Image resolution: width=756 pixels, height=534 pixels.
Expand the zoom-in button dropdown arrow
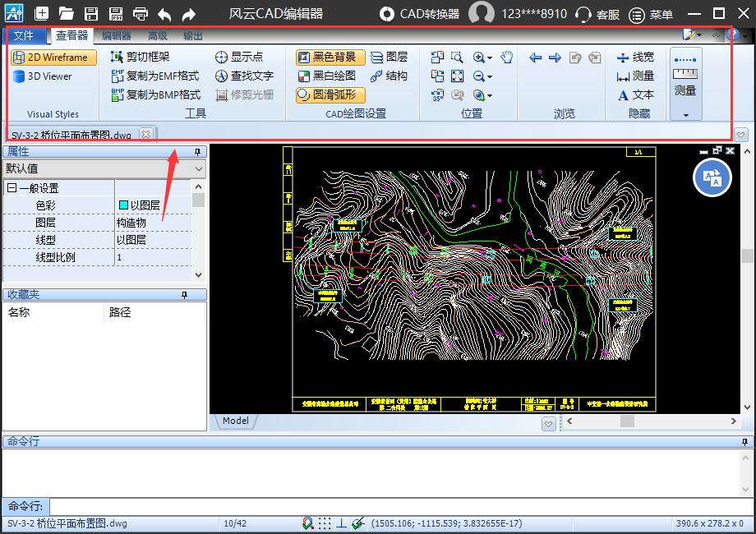pos(488,58)
